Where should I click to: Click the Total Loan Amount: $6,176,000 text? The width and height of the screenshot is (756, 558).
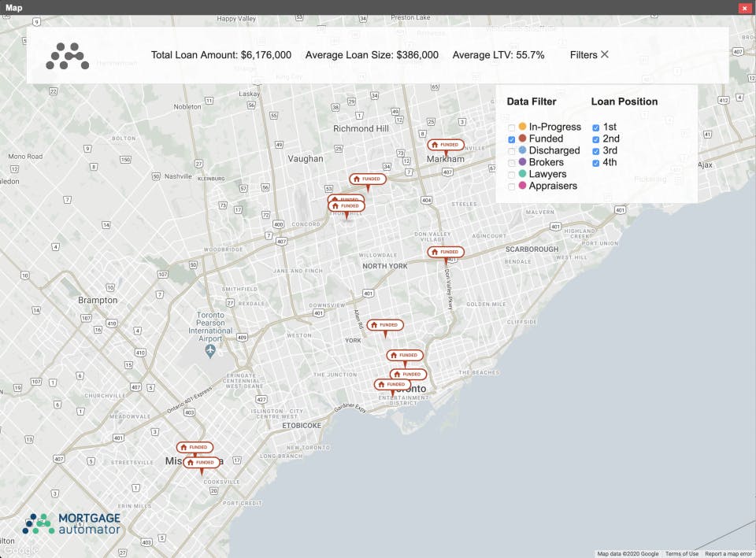pyautogui.click(x=221, y=55)
